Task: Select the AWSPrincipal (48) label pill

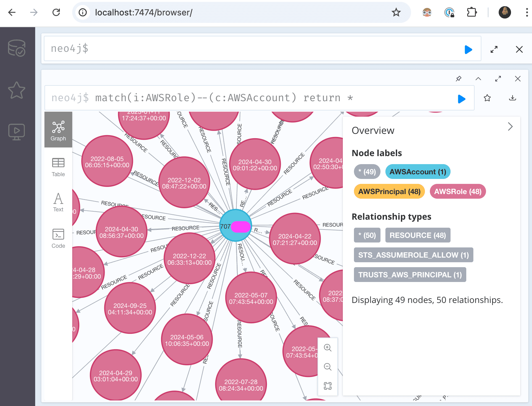Action: point(389,191)
